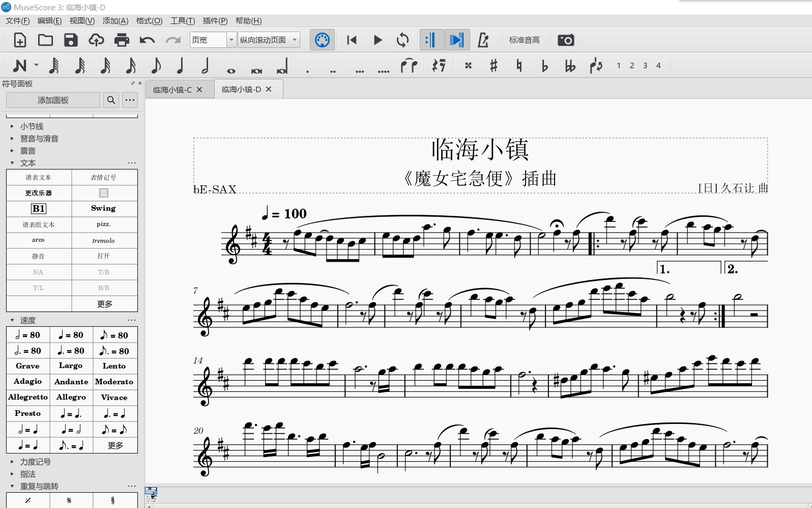The image size is (812, 508).
Task: Add a tie to note
Action: tap(409, 65)
